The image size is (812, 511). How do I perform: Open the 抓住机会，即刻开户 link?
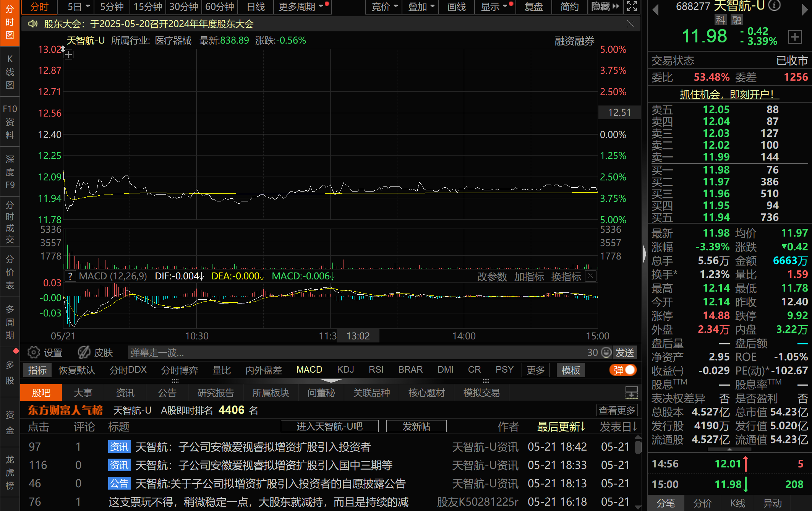pyautogui.click(x=729, y=94)
